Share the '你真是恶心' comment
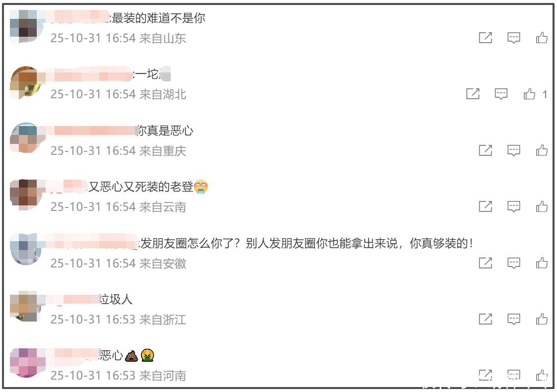The image size is (557, 392). (486, 150)
